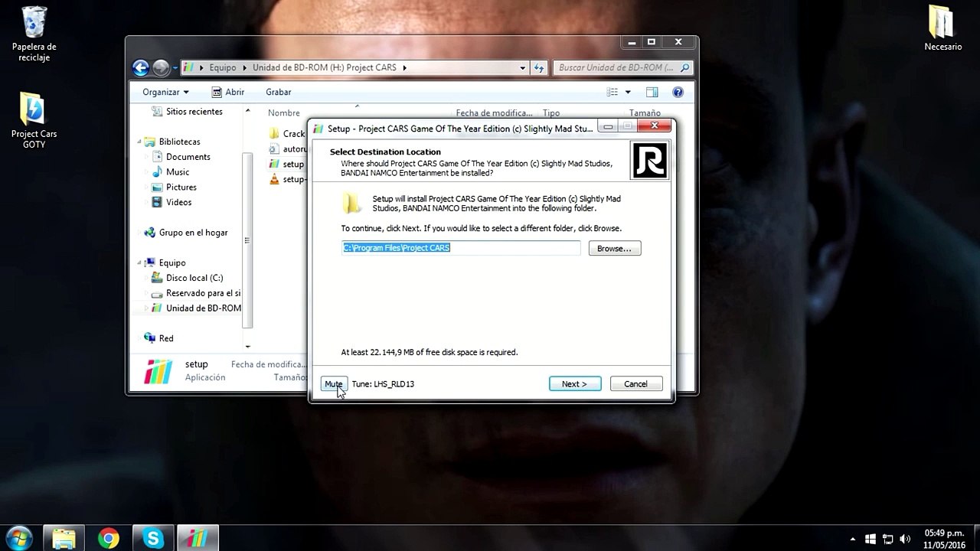Open the recent pages dropdown beside the forward button
The height and width of the screenshot is (551, 980).
(x=175, y=68)
